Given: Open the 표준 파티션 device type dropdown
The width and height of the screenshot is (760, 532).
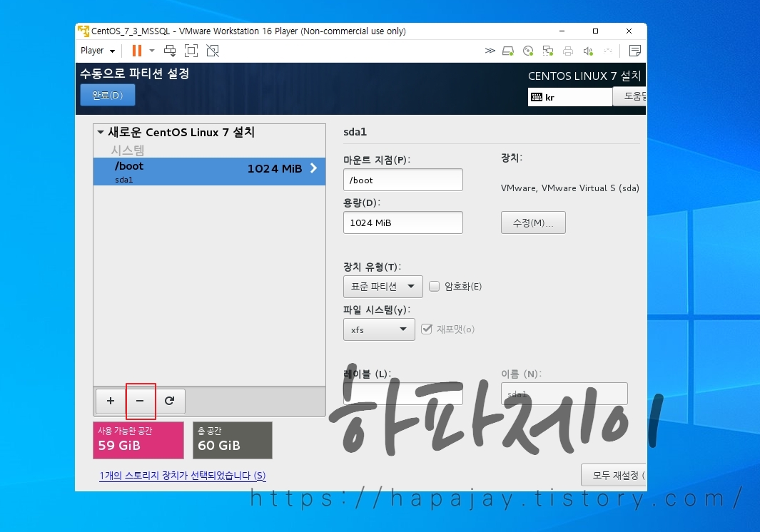Looking at the screenshot, I should 383,287.
